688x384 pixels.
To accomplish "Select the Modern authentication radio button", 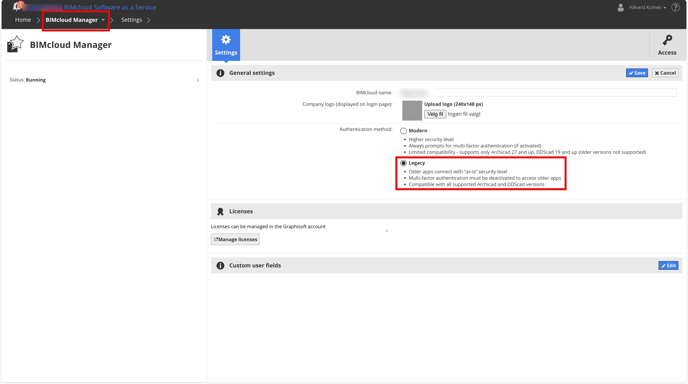I will point(403,131).
